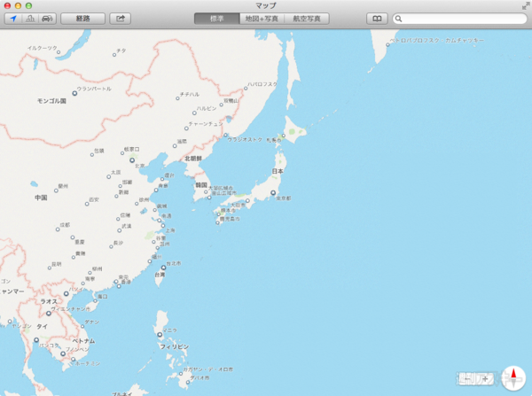The height and width of the screenshot is (396, 532).
Task: Switch to 地図+写真 hybrid view
Action: point(262,19)
